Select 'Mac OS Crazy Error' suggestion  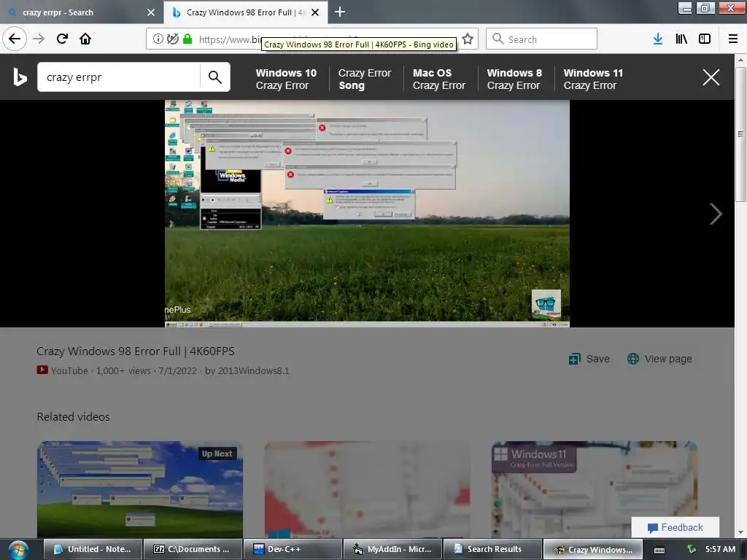pyautogui.click(x=438, y=79)
